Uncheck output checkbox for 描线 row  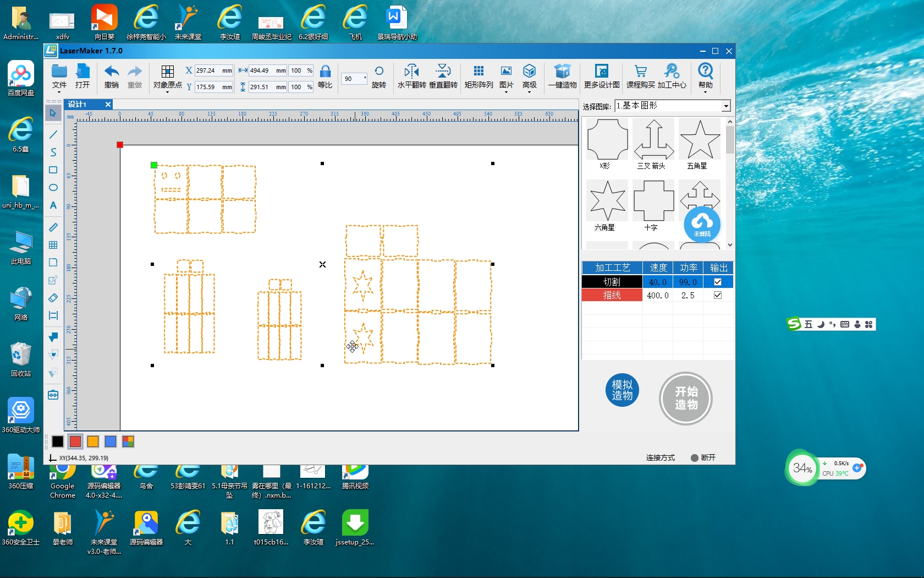click(718, 295)
